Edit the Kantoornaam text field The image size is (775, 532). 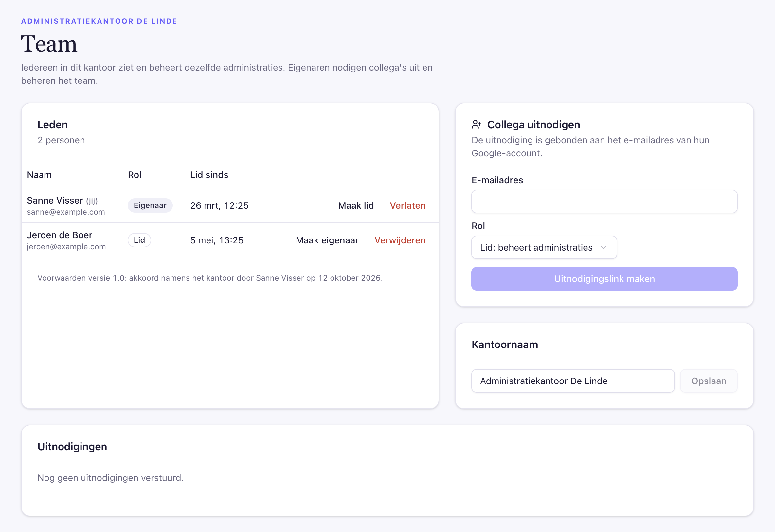click(573, 381)
